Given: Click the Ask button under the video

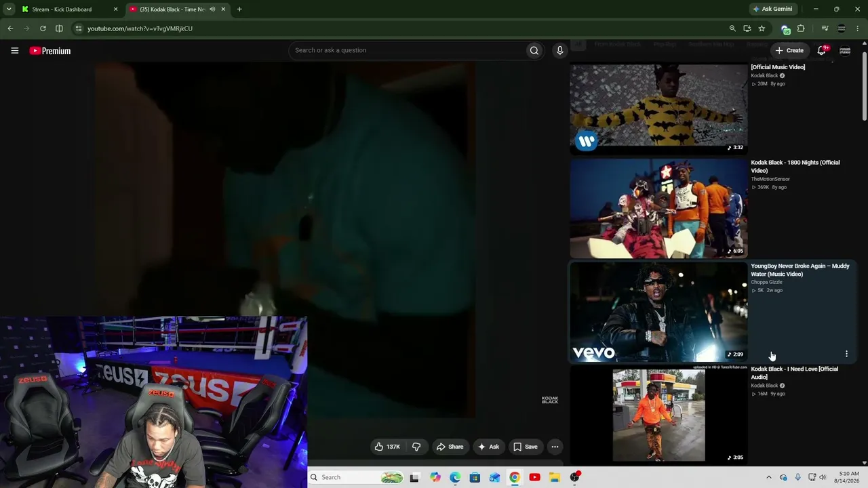Looking at the screenshot, I should click(x=488, y=447).
